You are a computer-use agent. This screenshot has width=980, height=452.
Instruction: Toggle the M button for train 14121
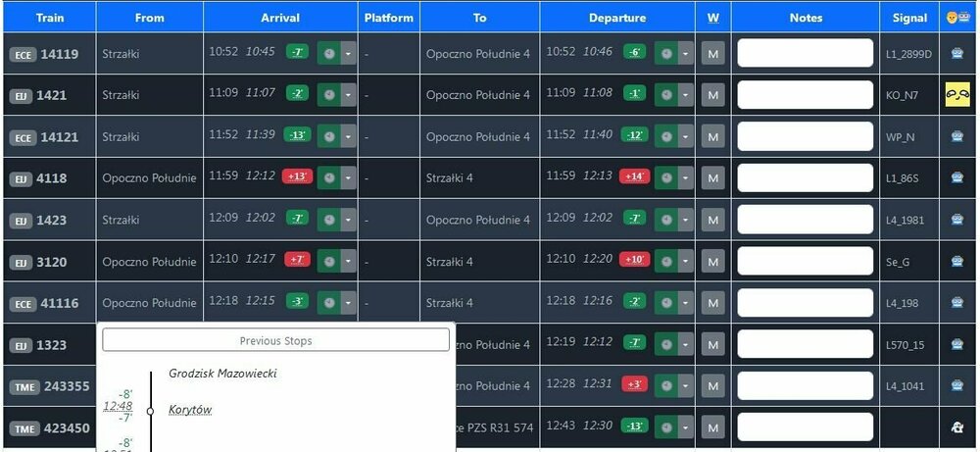click(712, 136)
